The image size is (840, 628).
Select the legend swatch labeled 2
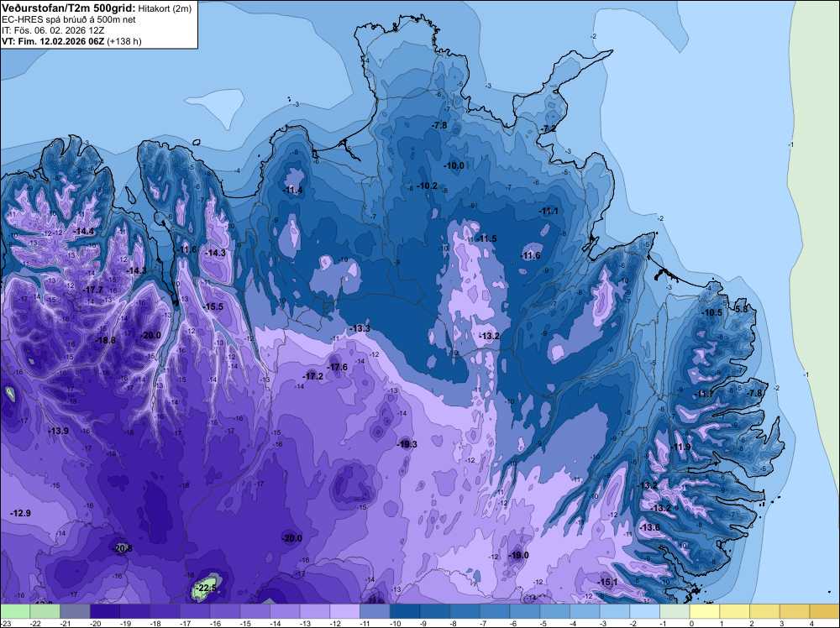click(765, 611)
